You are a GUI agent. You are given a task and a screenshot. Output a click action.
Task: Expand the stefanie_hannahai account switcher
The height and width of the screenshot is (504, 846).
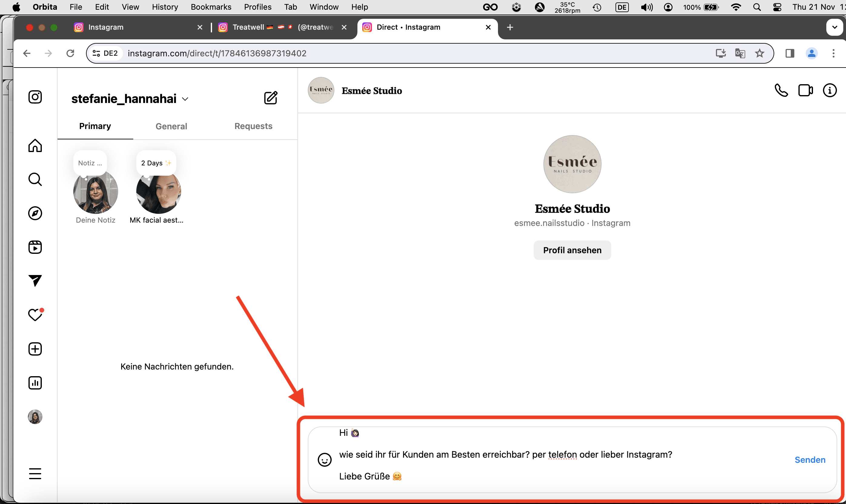tap(185, 99)
